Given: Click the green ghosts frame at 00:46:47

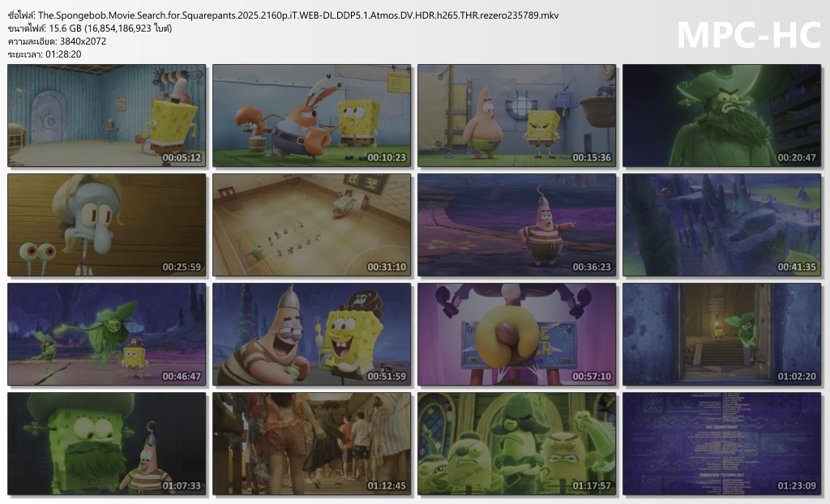Looking at the screenshot, I should click(x=106, y=334).
